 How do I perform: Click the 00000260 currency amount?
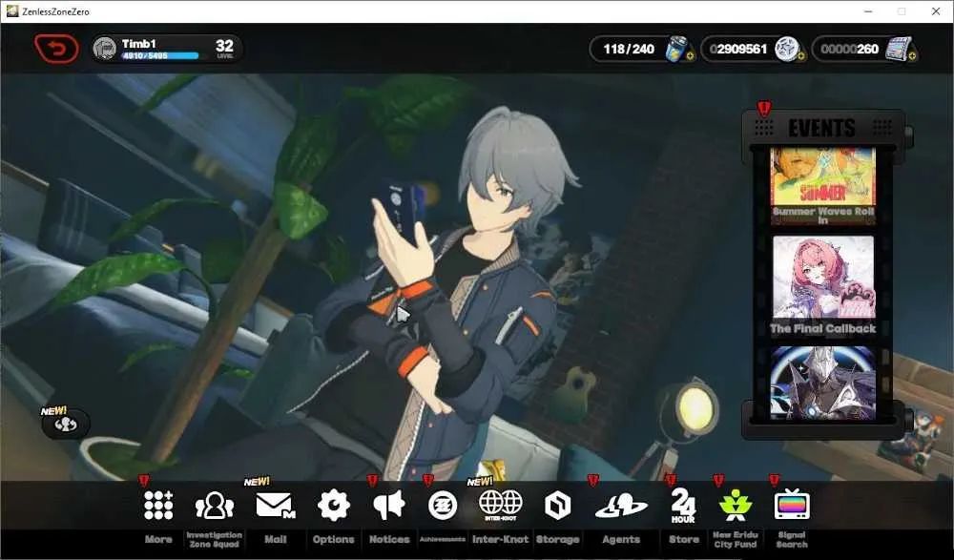tap(849, 49)
